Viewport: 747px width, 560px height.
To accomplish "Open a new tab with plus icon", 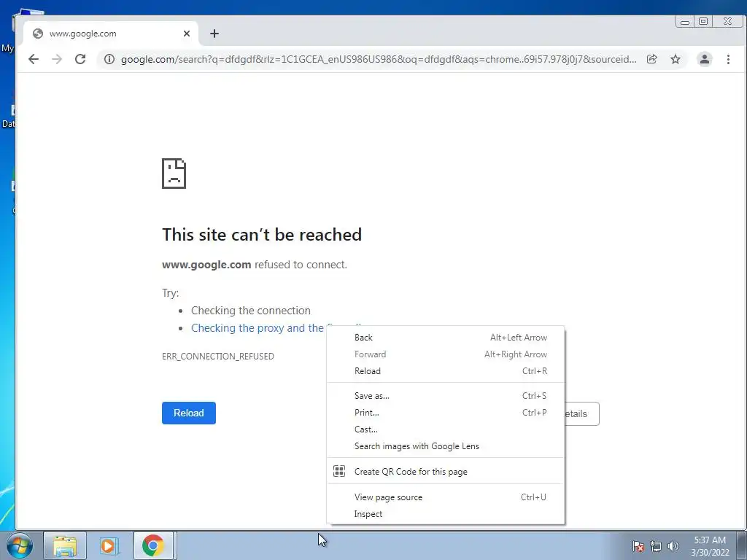I will 214,34.
